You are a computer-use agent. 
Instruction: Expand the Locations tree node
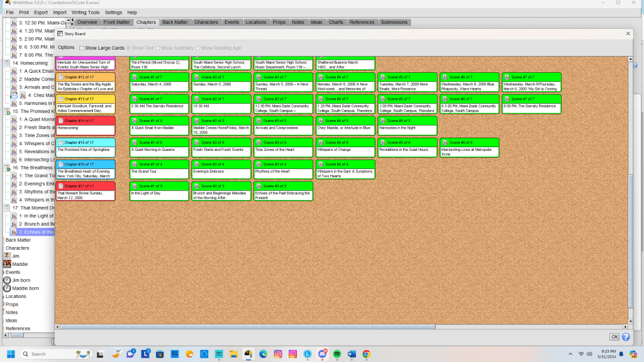(x=3, y=297)
